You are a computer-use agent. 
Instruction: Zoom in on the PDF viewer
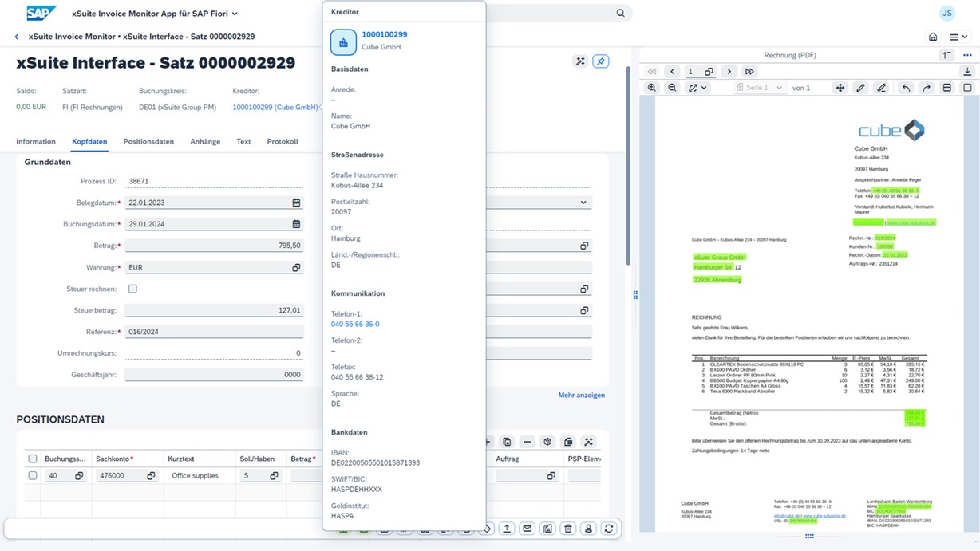[652, 88]
